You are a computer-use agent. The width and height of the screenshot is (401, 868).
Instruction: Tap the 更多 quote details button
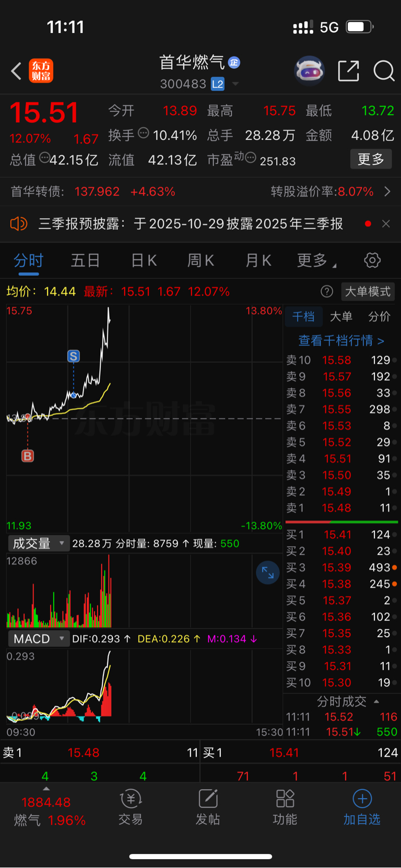[x=371, y=159]
